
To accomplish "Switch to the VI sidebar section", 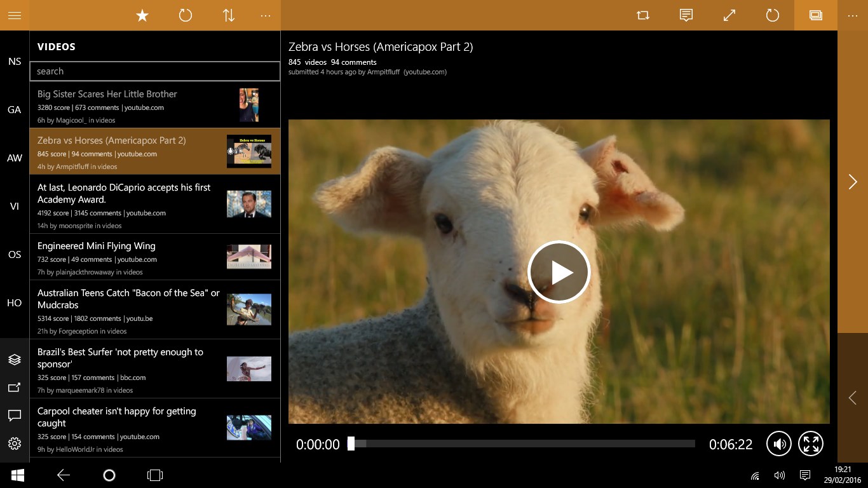I will [15, 207].
